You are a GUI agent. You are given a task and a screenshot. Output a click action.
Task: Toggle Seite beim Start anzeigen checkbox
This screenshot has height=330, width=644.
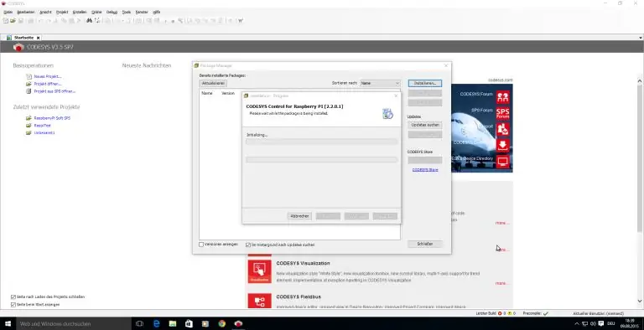coord(13,305)
